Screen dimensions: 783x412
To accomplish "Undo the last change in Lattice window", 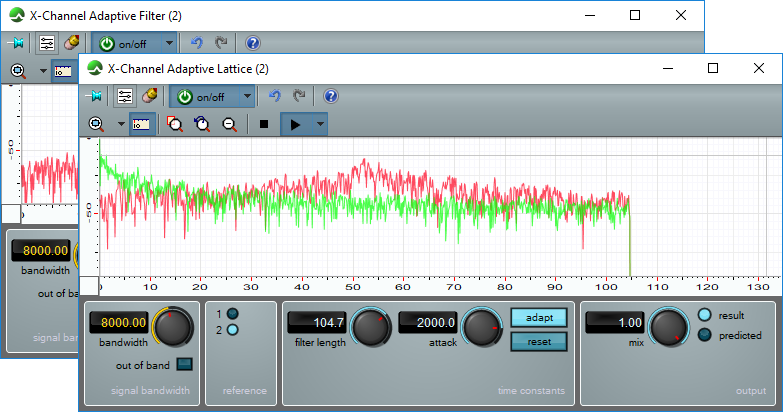I will [275, 97].
